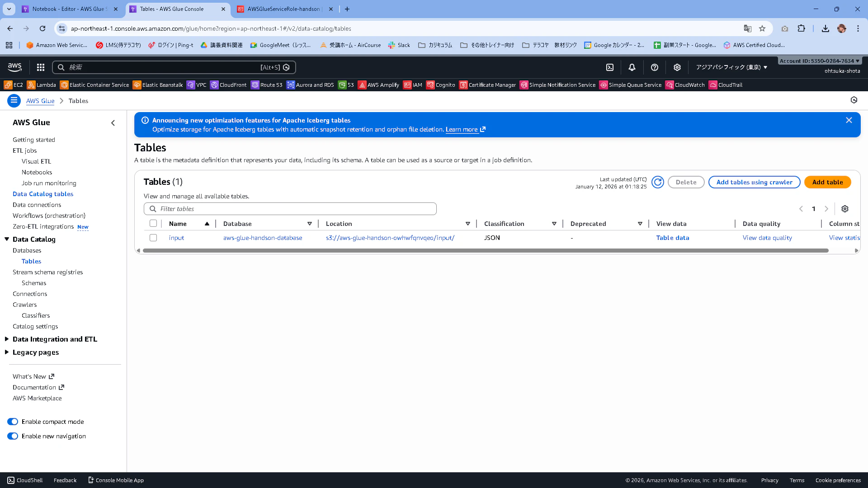Viewport: 868px width, 488px height.
Task: Open the Tokyo region selector dropdown
Action: click(x=731, y=67)
